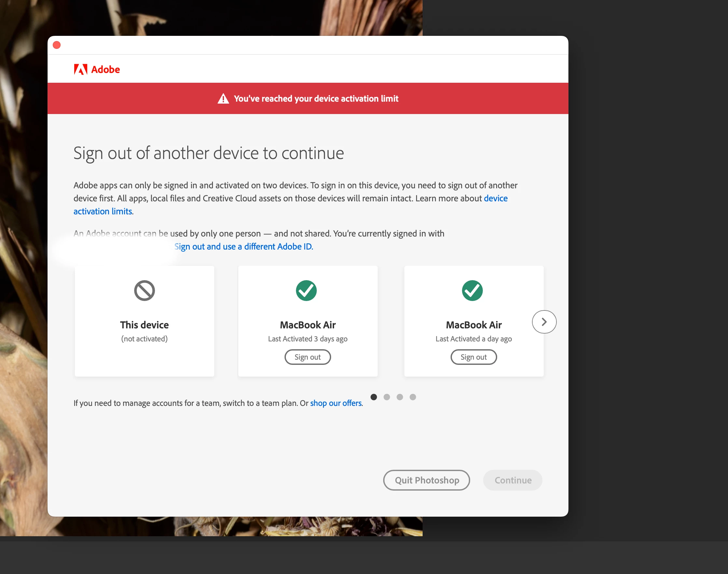The width and height of the screenshot is (728, 574).
Task: Show next devices with right chevron
Action: pyautogui.click(x=544, y=322)
